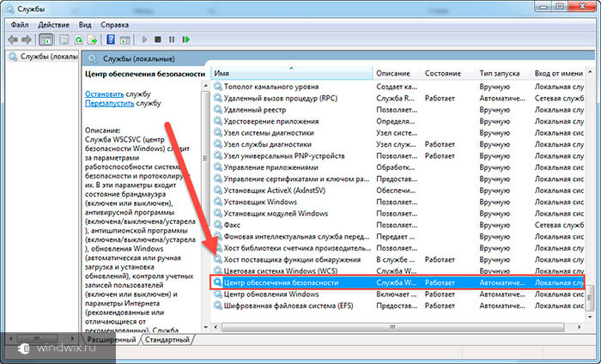Image resolution: width=601 pixels, height=364 pixels.
Task: Click gear icon of Удаленный реестр row
Action: click(218, 110)
